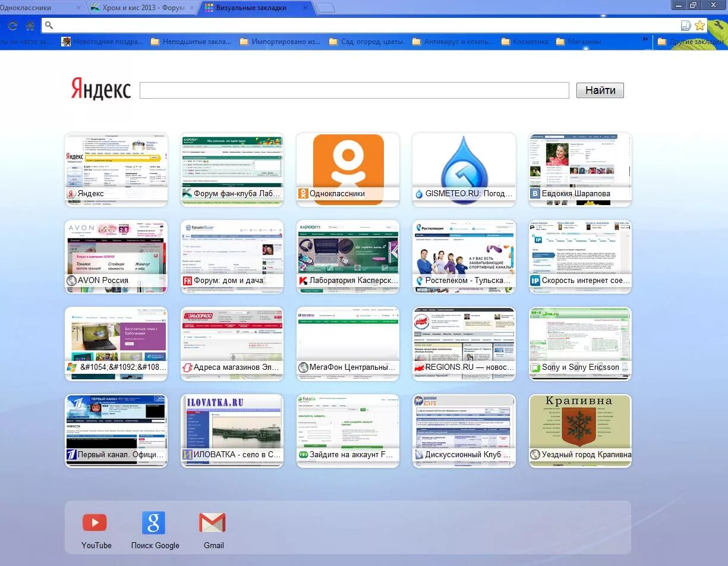Open the Яндекс visual bookmark tile
This screenshot has height=566, width=728.
tap(116, 169)
